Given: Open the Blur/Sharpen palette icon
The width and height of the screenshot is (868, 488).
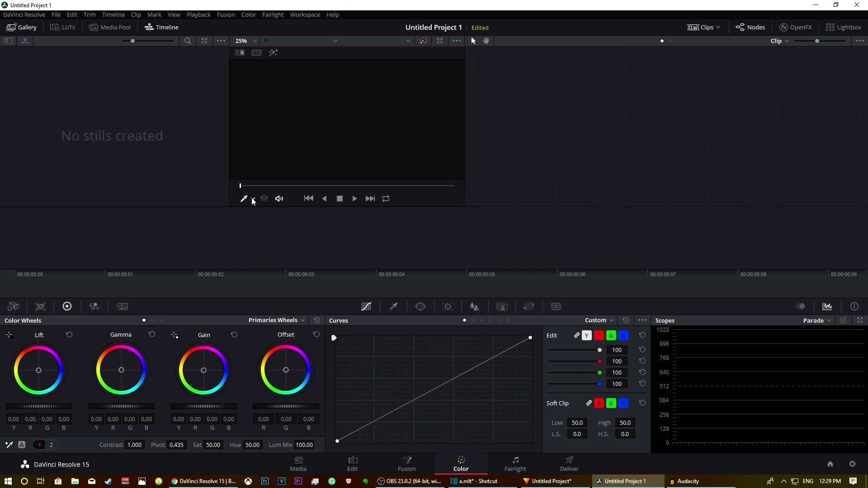Looking at the screenshot, I should point(475,306).
